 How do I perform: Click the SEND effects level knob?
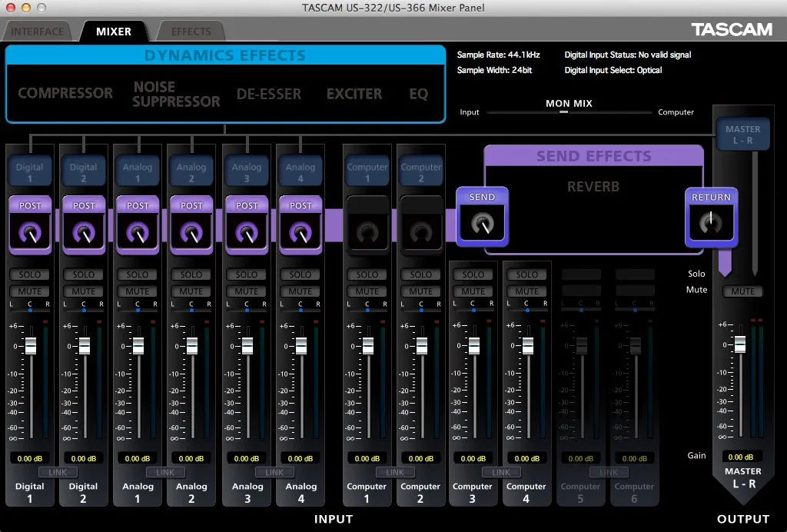(482, 223)
